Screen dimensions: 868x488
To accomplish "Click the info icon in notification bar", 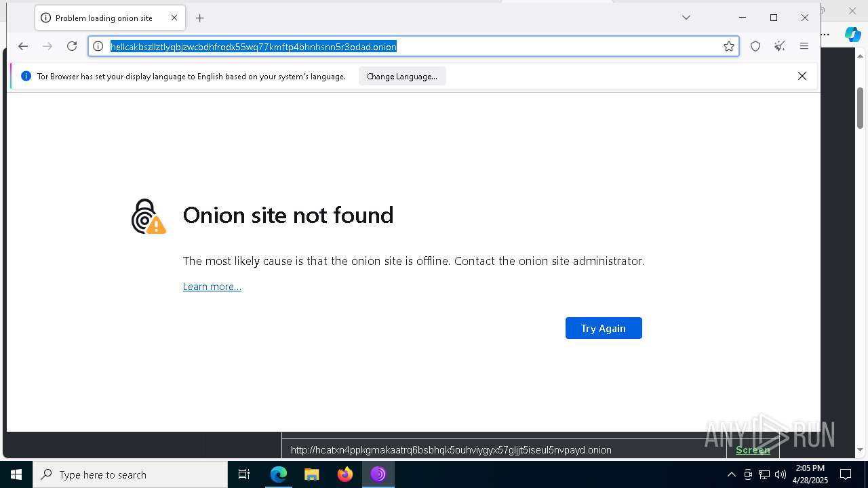I will click(x=26, y=77).
